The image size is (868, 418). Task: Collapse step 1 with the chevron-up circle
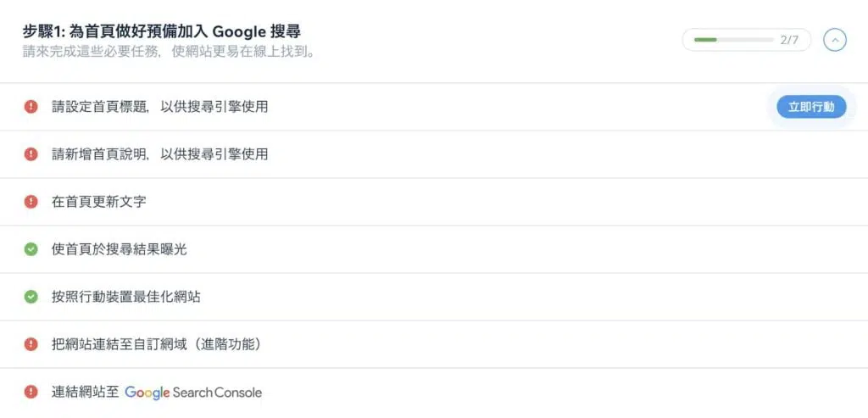click(x=835, y=40)
